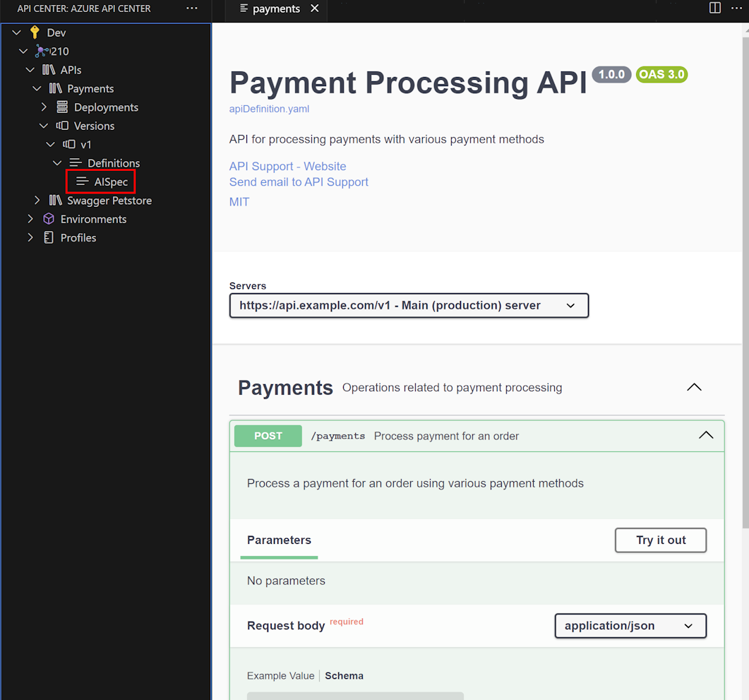Click the Environments cube icon

click(x=47, y=219)
